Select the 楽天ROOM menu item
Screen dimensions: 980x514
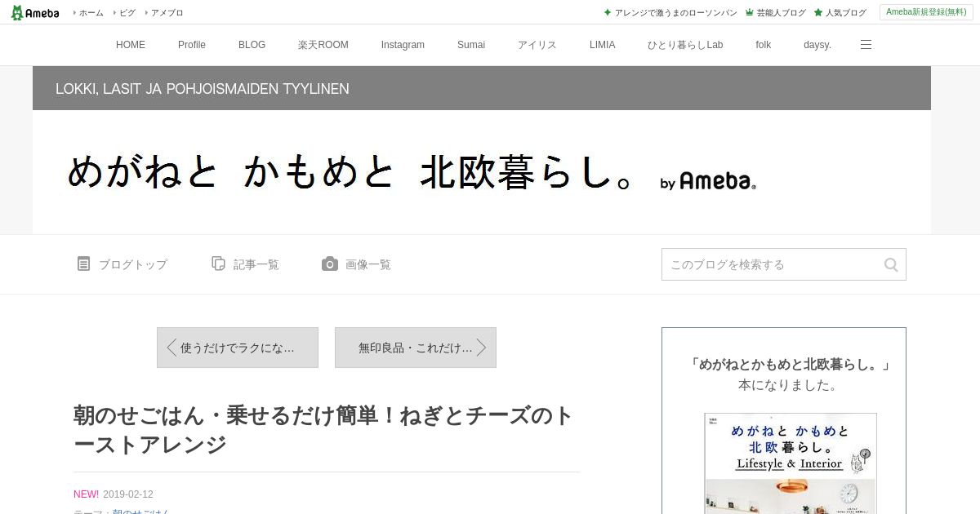click(x=323, y=45)
